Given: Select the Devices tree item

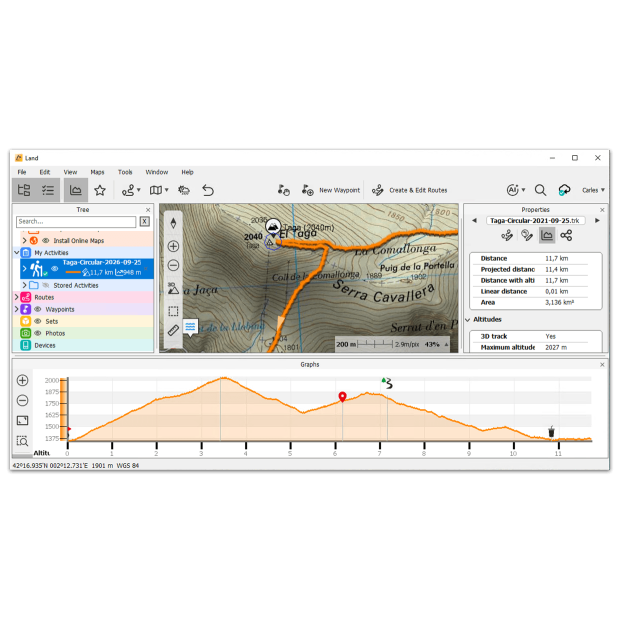Looking at the screenshot, I should tap(45, 346).
